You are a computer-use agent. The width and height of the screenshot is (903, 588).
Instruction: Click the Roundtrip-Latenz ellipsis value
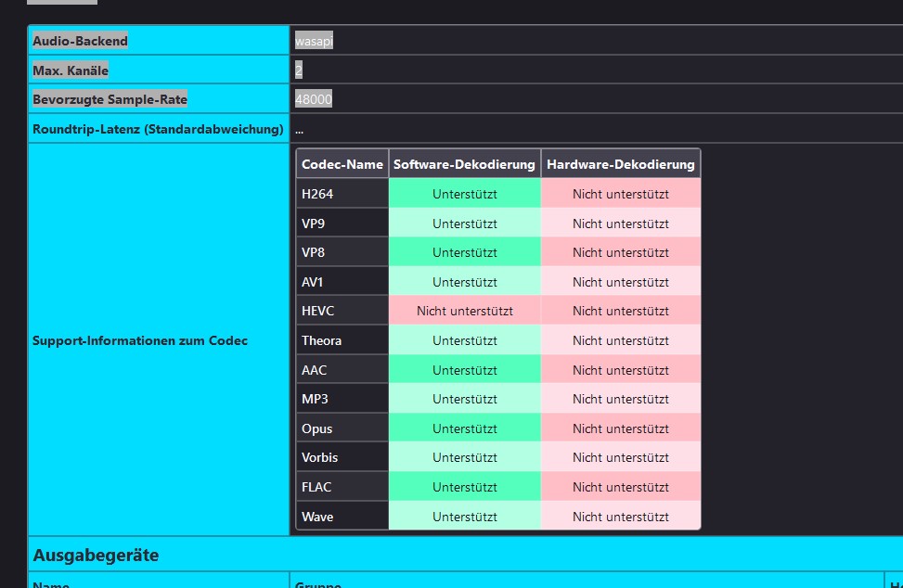click(299, 130)
